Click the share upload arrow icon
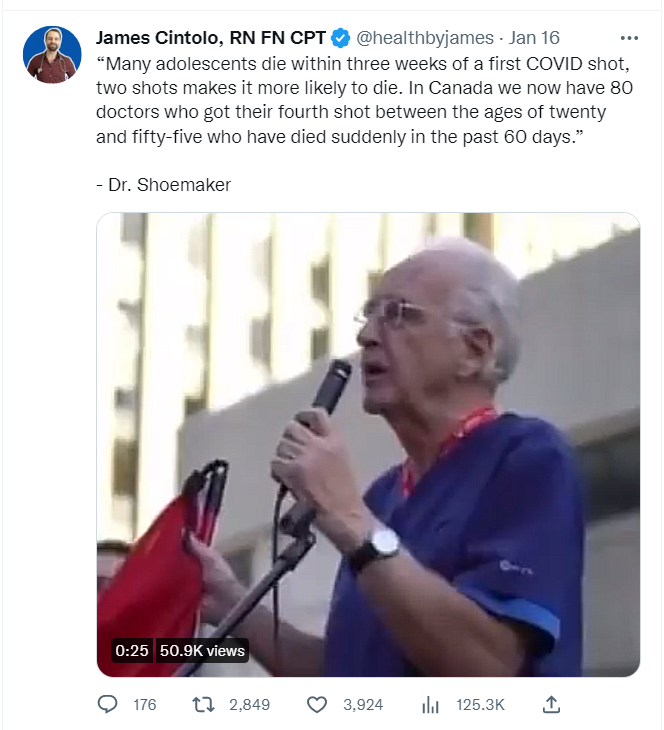664x730 pixels. tap(551, 704)
